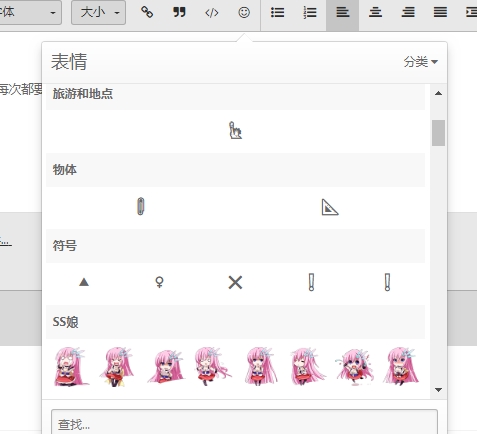Select the fifth SS娘 sticker
The image size is (477, 434).
[x=260, y=367]
